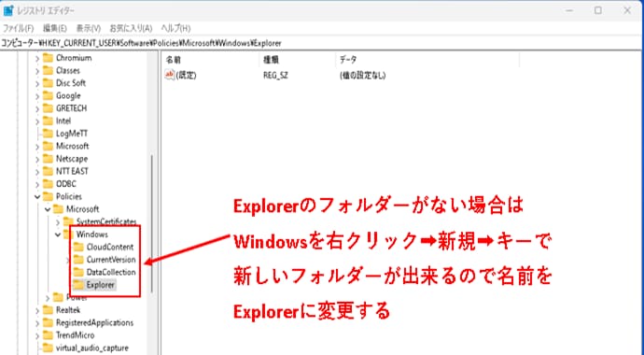Select the GRETECH folder icon
The width and height of the screenshot is (644, 355).
49,108
